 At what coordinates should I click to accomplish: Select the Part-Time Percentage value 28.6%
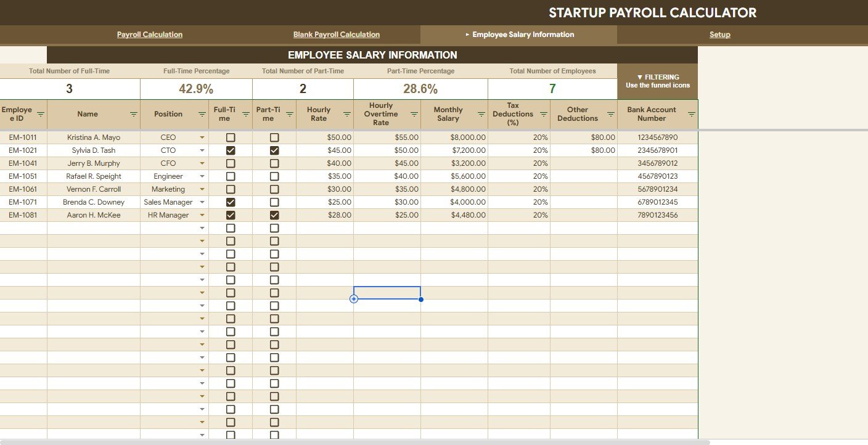420,89
